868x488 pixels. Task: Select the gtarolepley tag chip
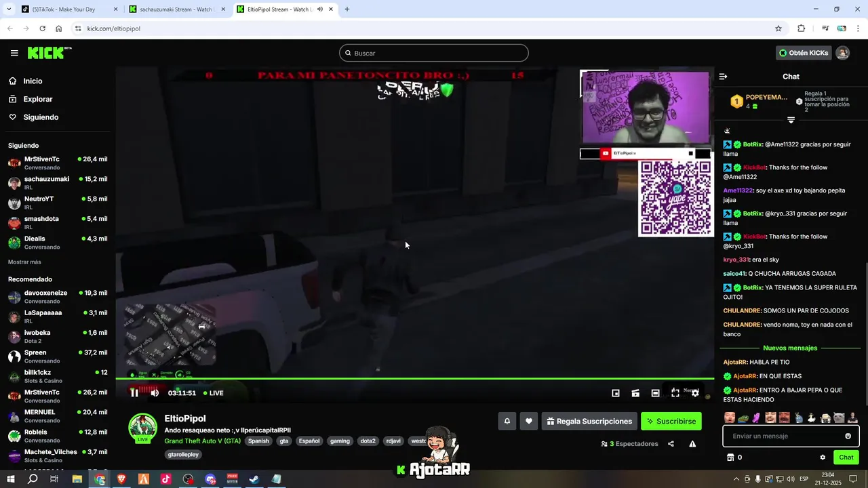point(183,455)
